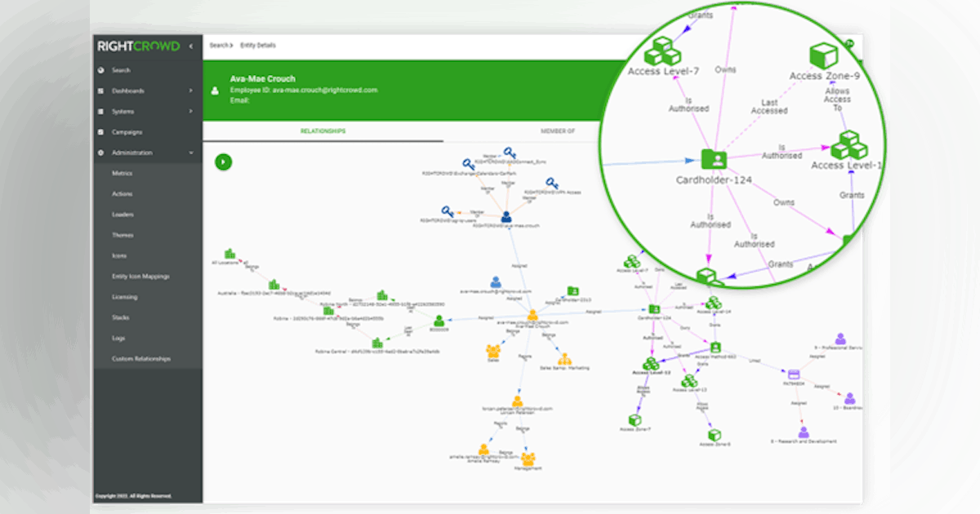Select the Access Level-12 cubes node

tap(652, 362)
